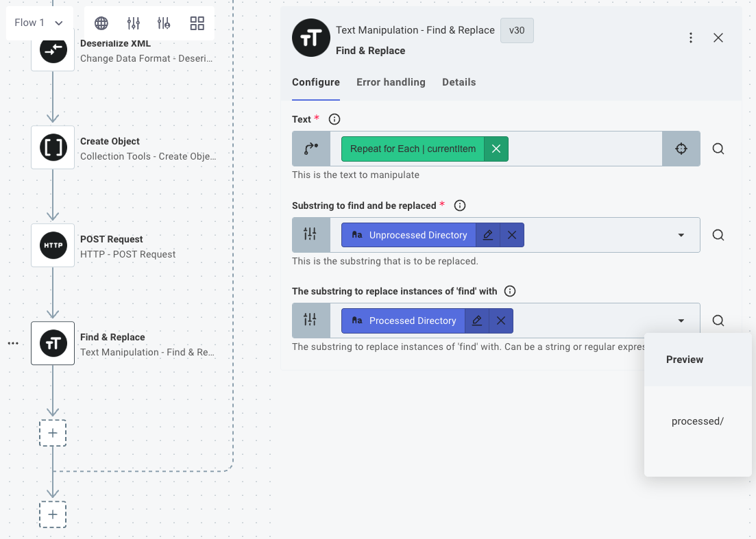Open the Details tab
The image size is (756, 539).
(x=459, y=82)
